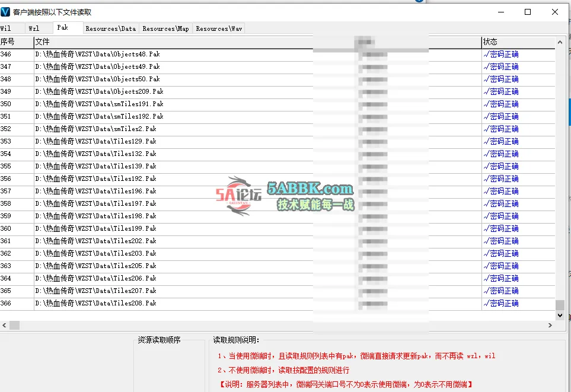Open the Resources\Wav tab

tap(219, 28)
